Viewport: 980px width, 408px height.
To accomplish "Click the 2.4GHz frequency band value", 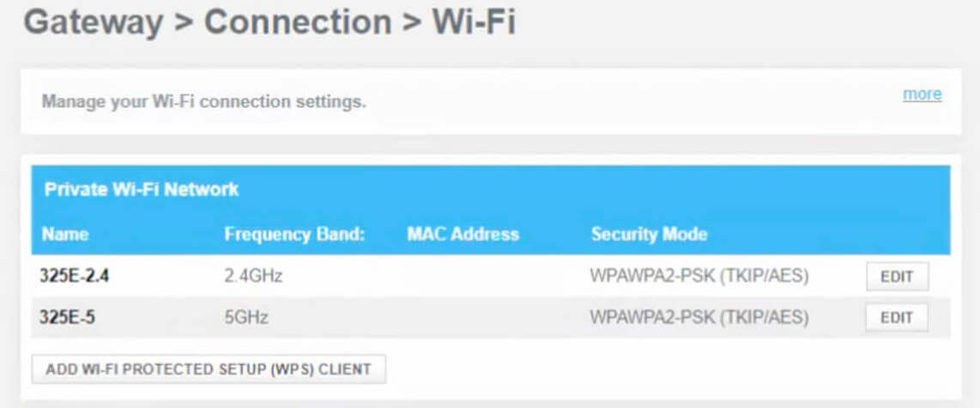I will (253, 277).
